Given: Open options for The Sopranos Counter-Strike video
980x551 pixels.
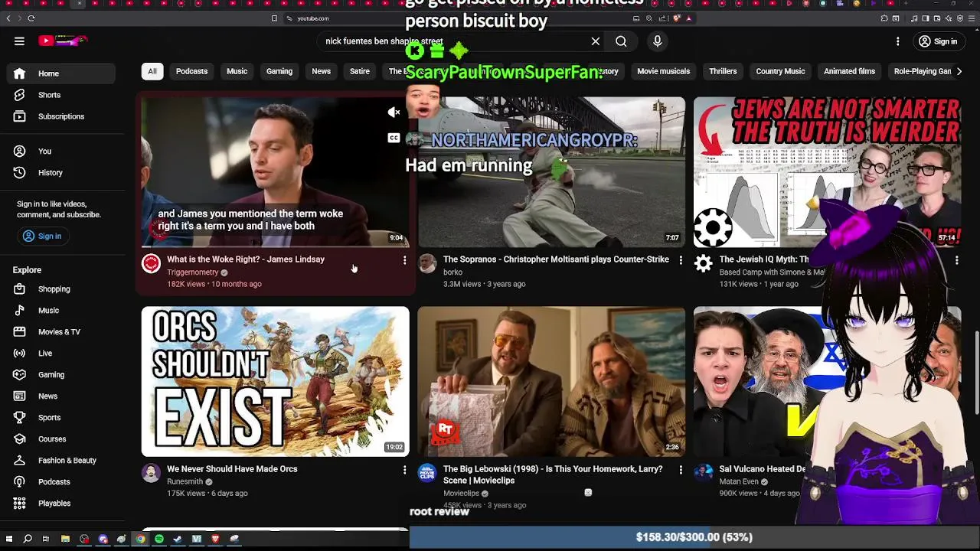Looking at the screenshot, I should [x=681, y=261].
